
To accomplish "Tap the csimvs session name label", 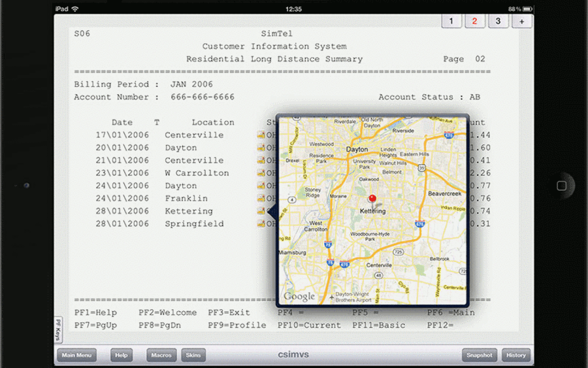I will click(x=293, y=354).
